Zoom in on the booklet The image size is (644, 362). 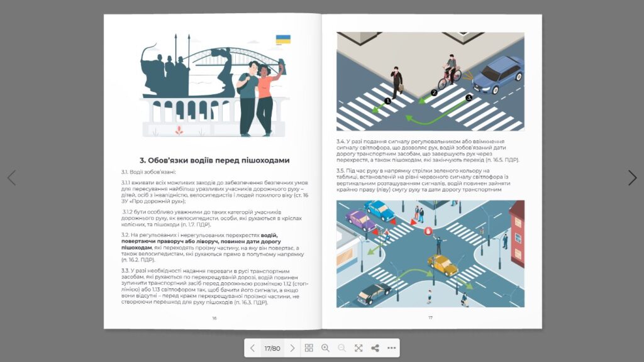(325, 348)
